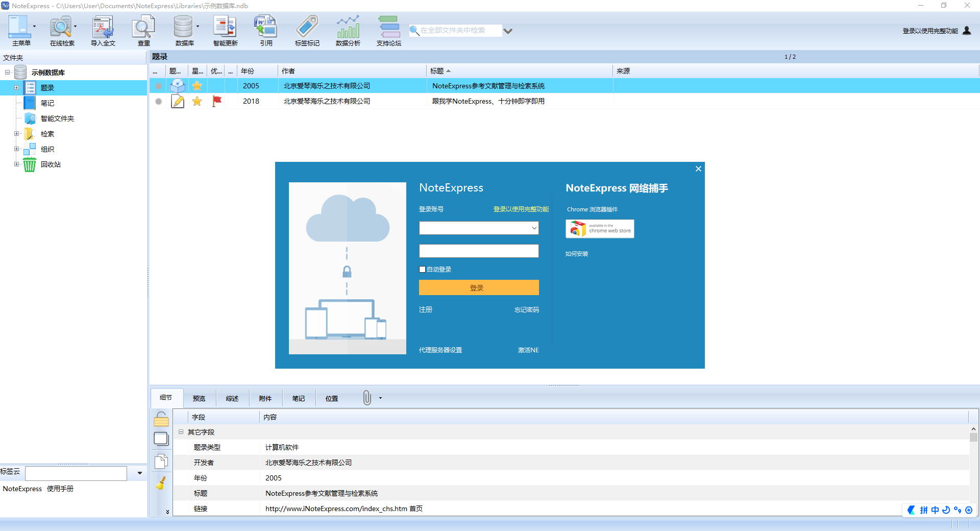Click the 忘记密码 forgot password link

click(x=526, y=310)
